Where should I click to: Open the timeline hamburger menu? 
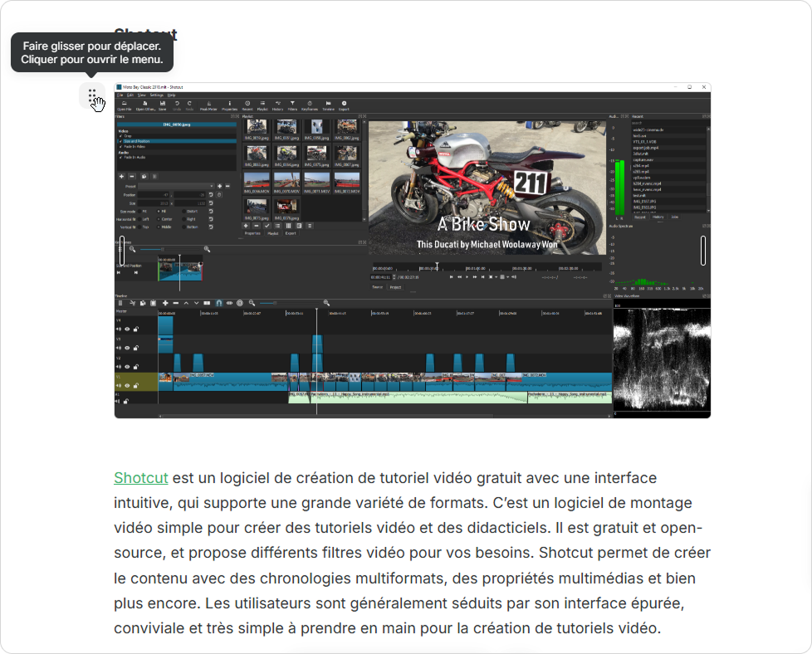[x=120, y=303]
